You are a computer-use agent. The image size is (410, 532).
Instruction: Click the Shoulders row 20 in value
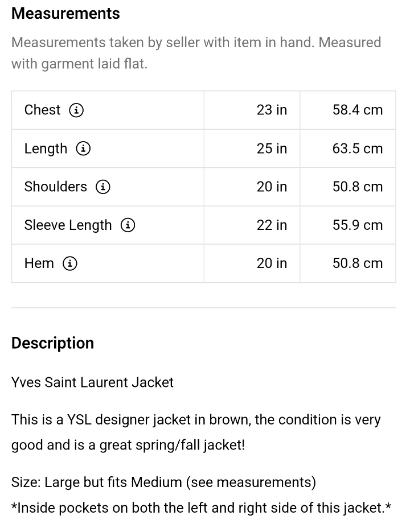click(272, 187)
